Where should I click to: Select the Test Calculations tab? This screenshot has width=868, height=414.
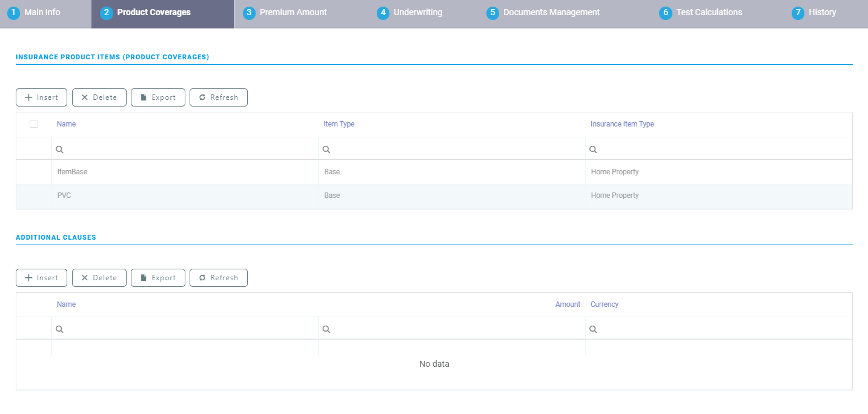click(x=709, y=13)
